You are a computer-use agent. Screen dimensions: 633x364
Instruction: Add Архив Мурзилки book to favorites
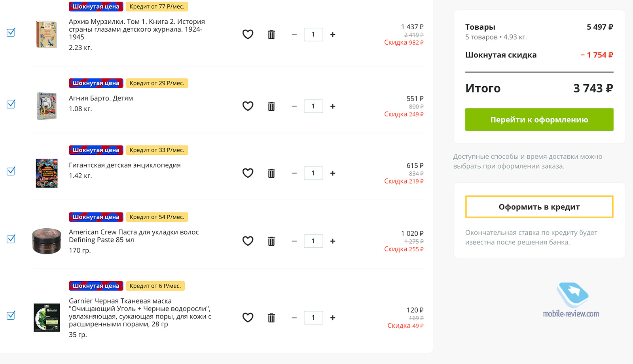[x=248, y=34]
